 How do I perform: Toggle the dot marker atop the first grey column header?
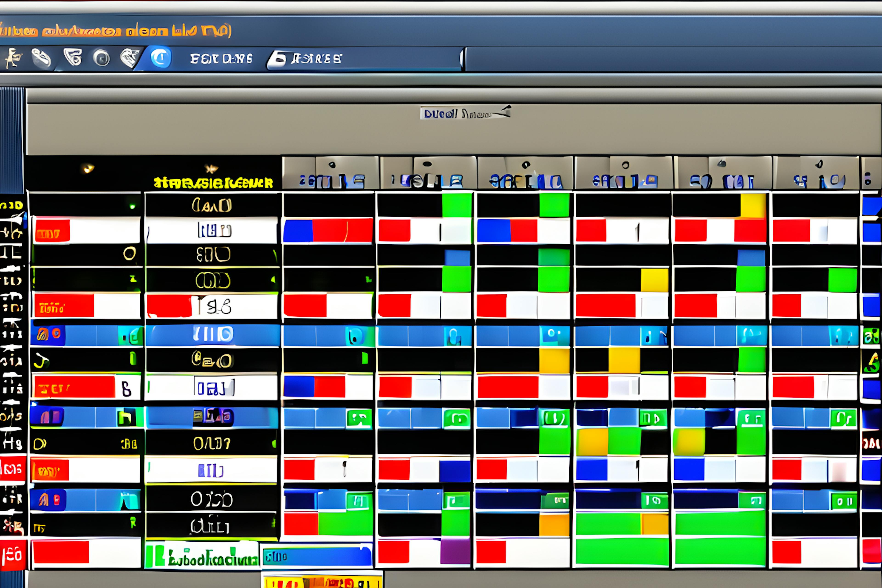[x=332, y=165]
